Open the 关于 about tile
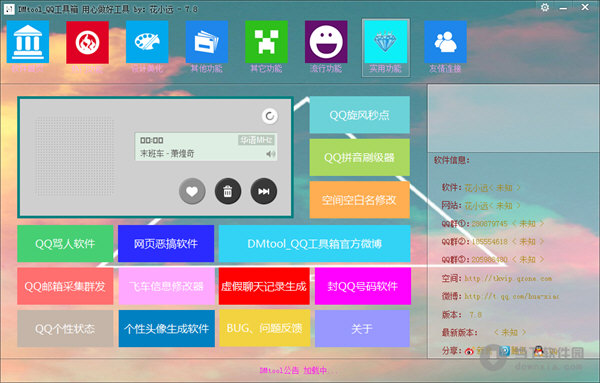600x383 pixels. pos(362,329)
